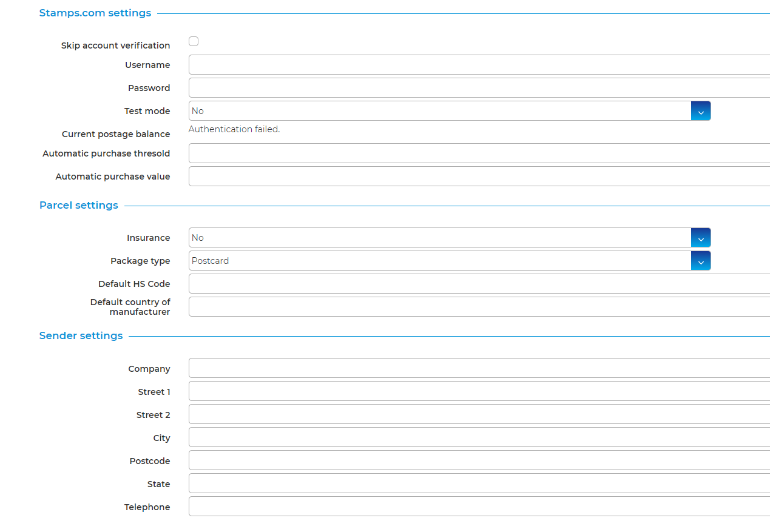Click the 'Insurance' label text

(149, 238)
